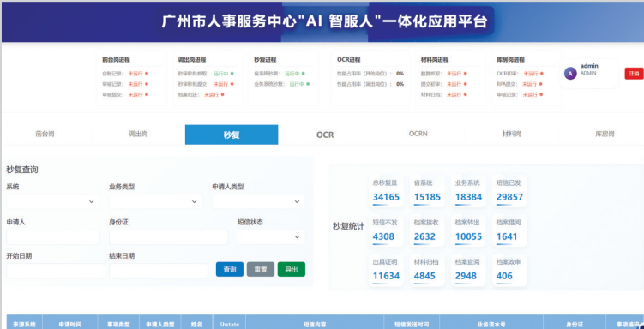Expand the 业务类型 dropdown
The image size is (644, 329).
155,201
